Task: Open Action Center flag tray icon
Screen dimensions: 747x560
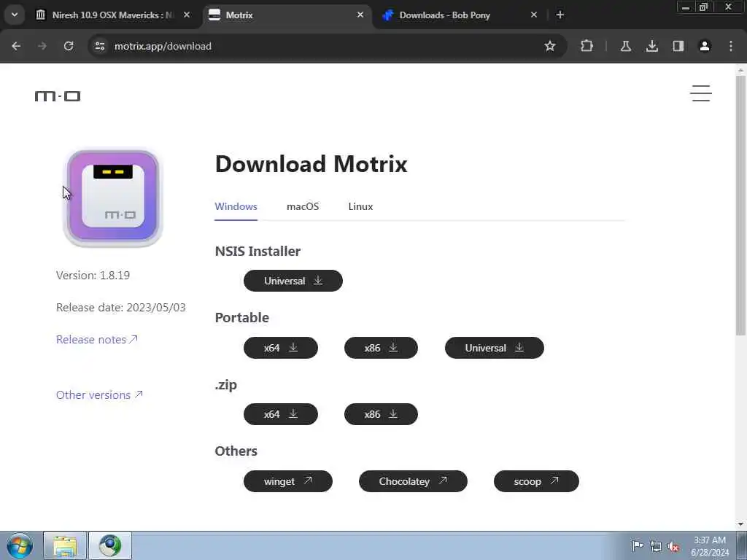Action: [x=638, y=545]
